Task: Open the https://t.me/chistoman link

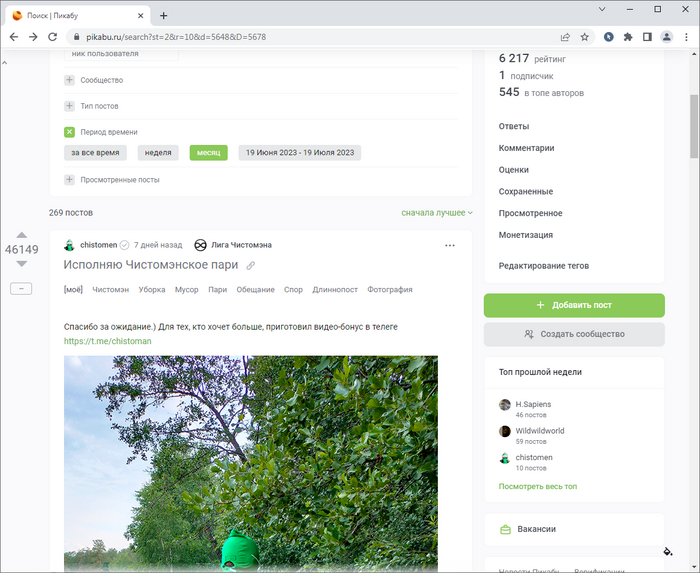Action: 108,341
